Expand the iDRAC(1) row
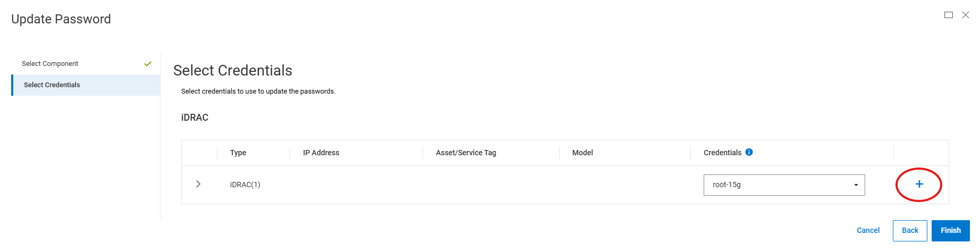980x251 pixels. pos(198,184)
